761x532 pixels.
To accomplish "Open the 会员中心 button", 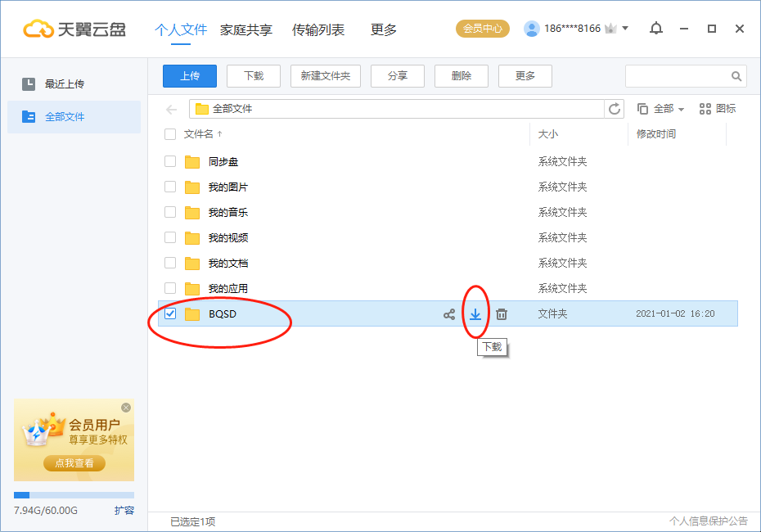I will 483,29.
